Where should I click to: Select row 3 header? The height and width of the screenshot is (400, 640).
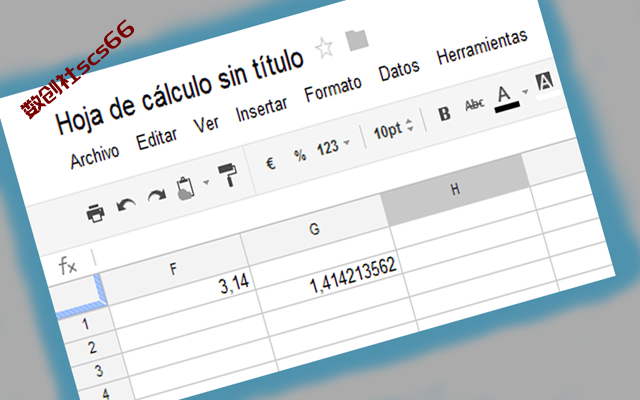[99, 371]
